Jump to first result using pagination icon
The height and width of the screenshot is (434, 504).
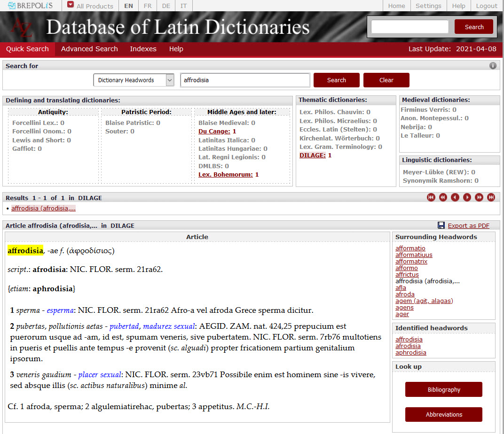pyautogui.click(x=431, y=197)
